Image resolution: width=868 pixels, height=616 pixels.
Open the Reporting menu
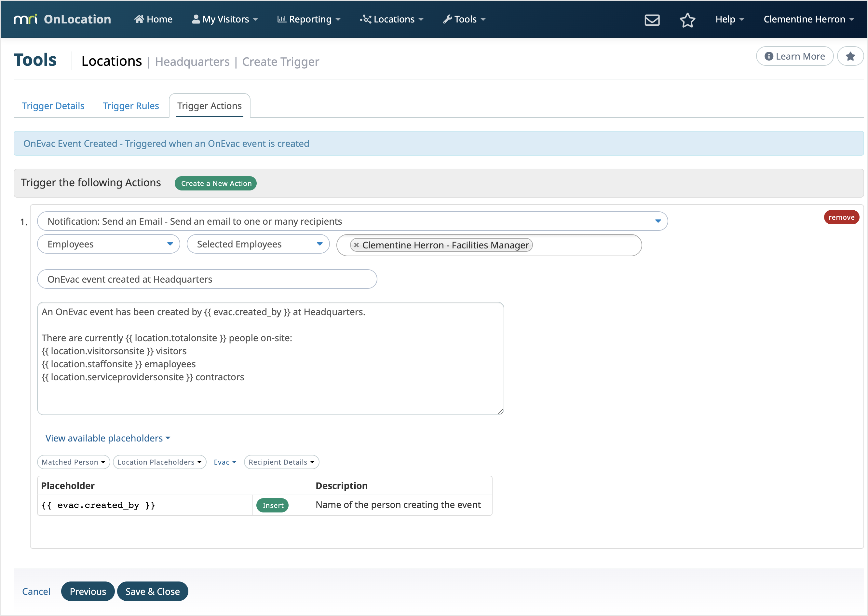(308, 19)
